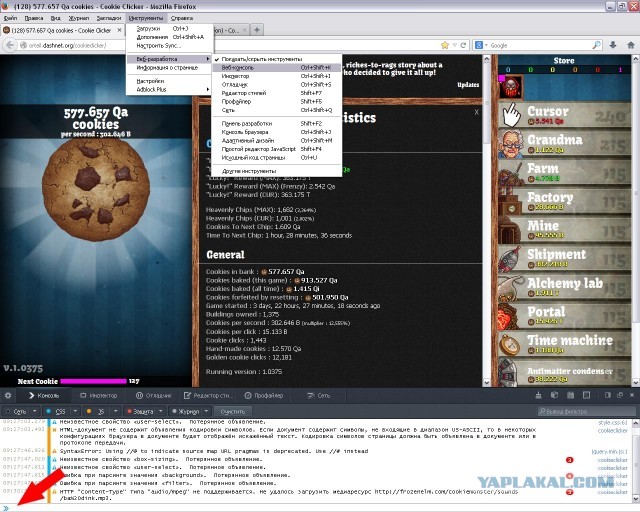
Task: Toggle CSS console filter button
Action: pyautogui.click(x=56, y=411)
